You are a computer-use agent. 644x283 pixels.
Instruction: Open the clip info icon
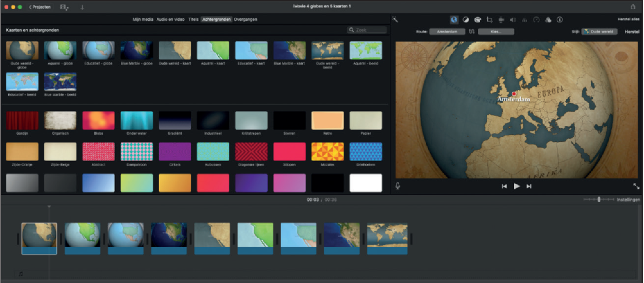point(560,20)
